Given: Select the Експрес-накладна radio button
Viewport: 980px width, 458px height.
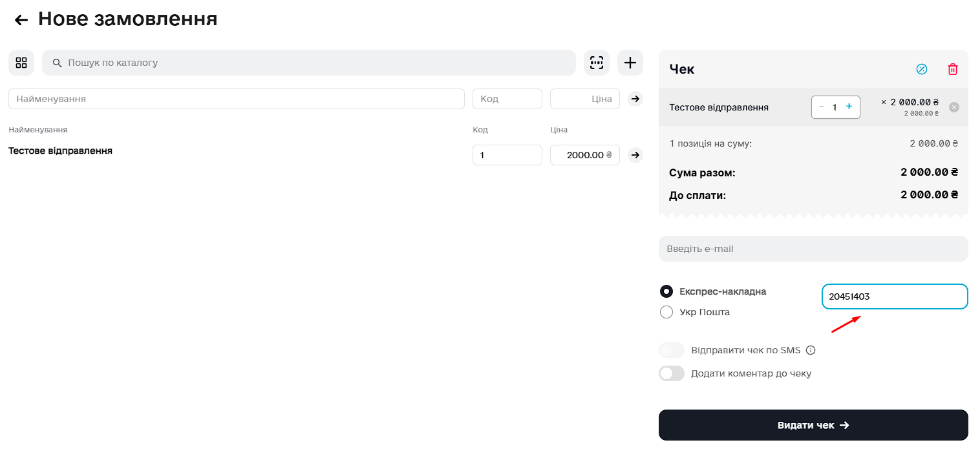Looking at the screenshot, I should point(666,291).
